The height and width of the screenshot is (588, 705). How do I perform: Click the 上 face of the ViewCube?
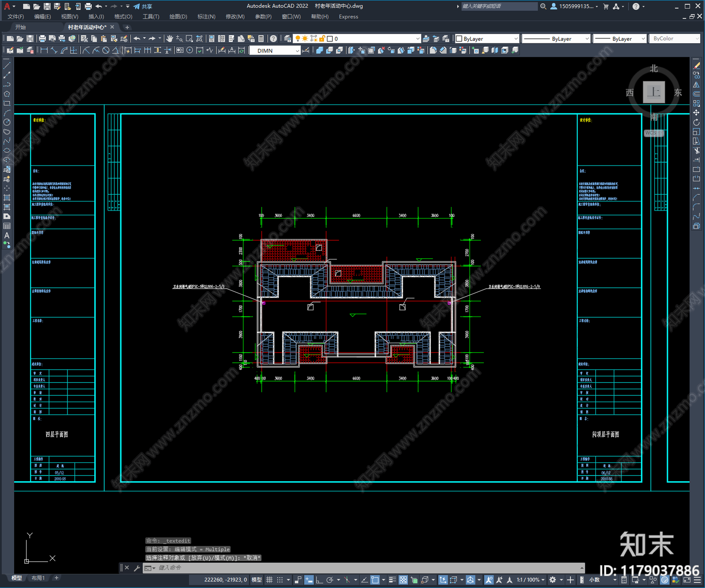(653, 92)
